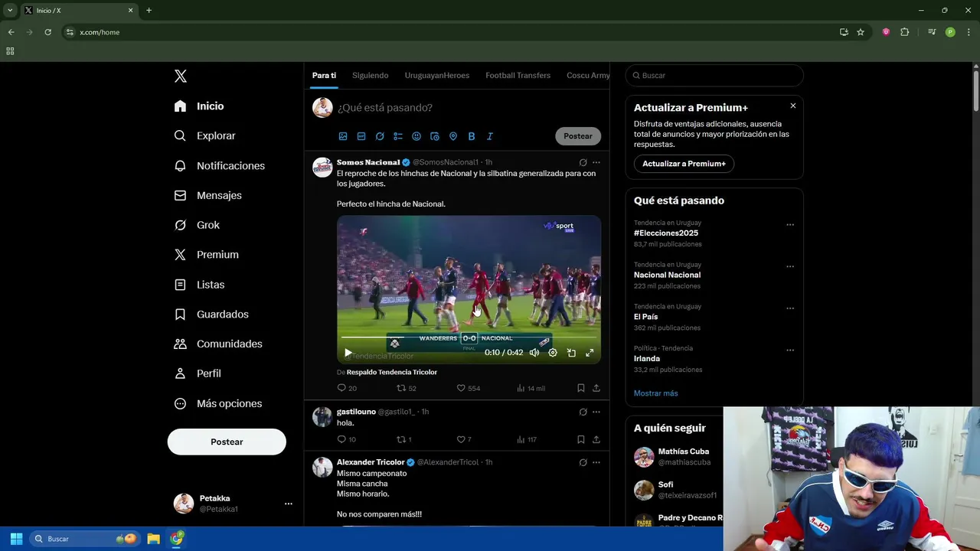Mute the video volume

534,353
